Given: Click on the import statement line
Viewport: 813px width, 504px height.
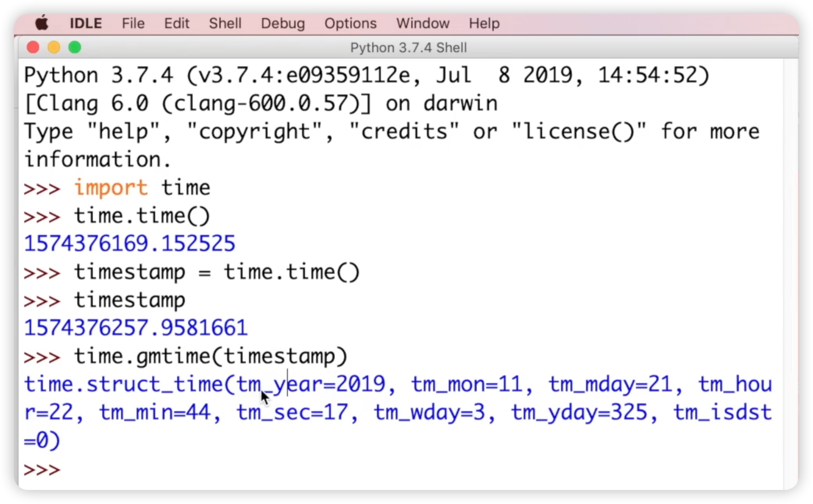Looking at the screenshot, I should pyautogui.click(x=142, y=188).
